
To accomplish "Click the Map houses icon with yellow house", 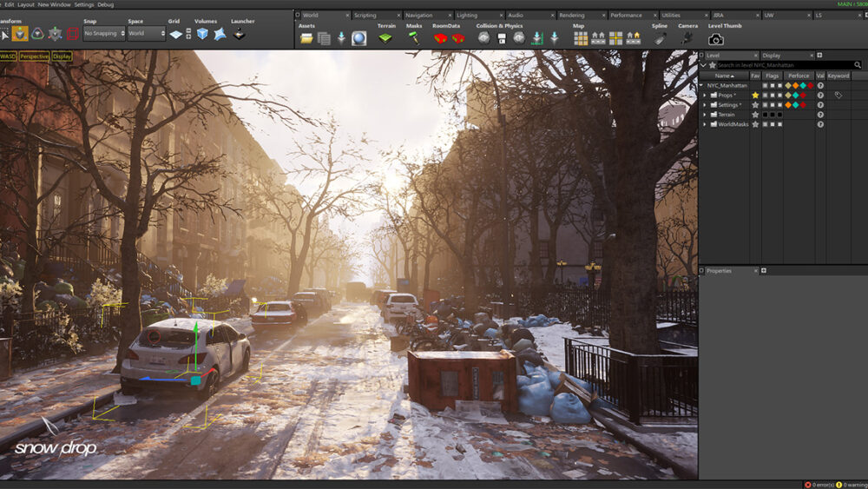I will click(x=634, y=38).
